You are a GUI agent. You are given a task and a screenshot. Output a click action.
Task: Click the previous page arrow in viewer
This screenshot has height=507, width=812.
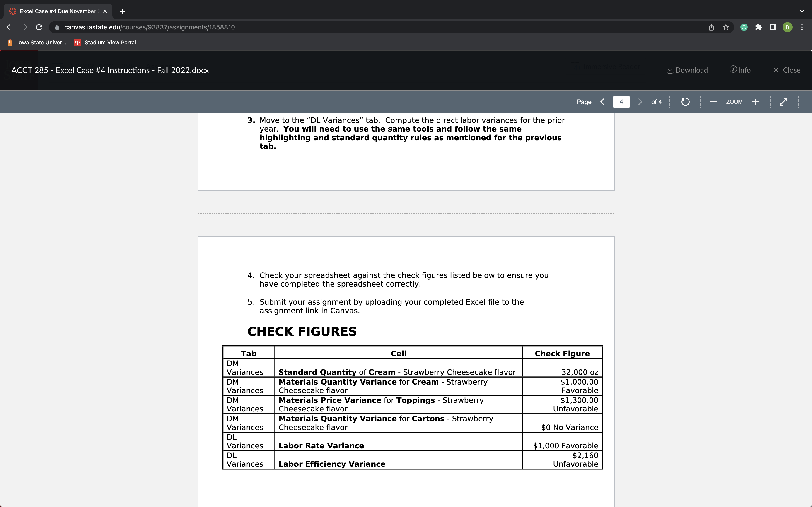(x=603, y=102)
